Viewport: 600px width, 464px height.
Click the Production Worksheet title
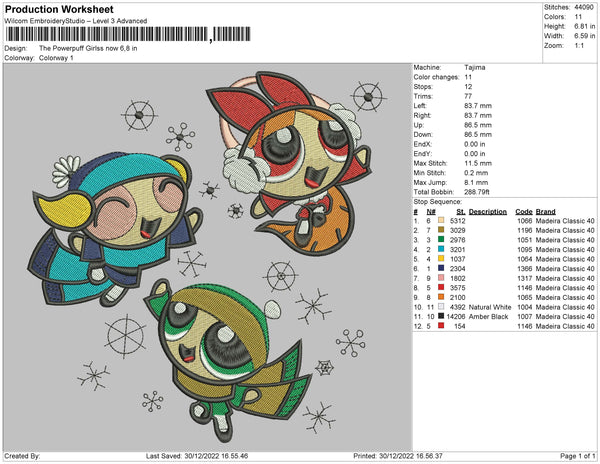[59, 10]
